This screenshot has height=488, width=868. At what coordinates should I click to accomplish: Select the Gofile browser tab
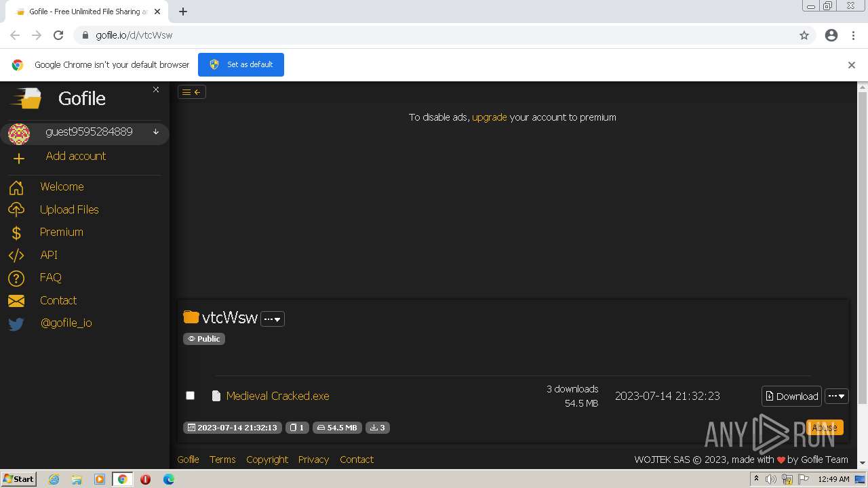point(87,12)
